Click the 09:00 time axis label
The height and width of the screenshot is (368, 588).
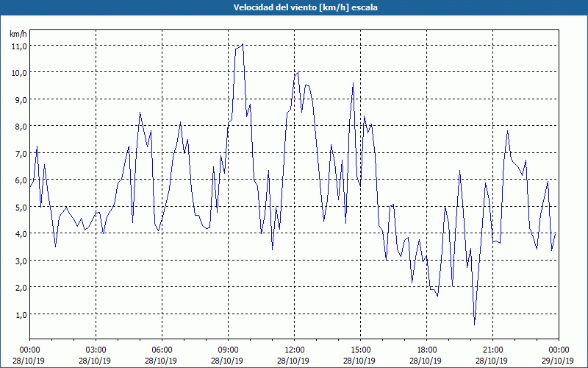(228, 350)
